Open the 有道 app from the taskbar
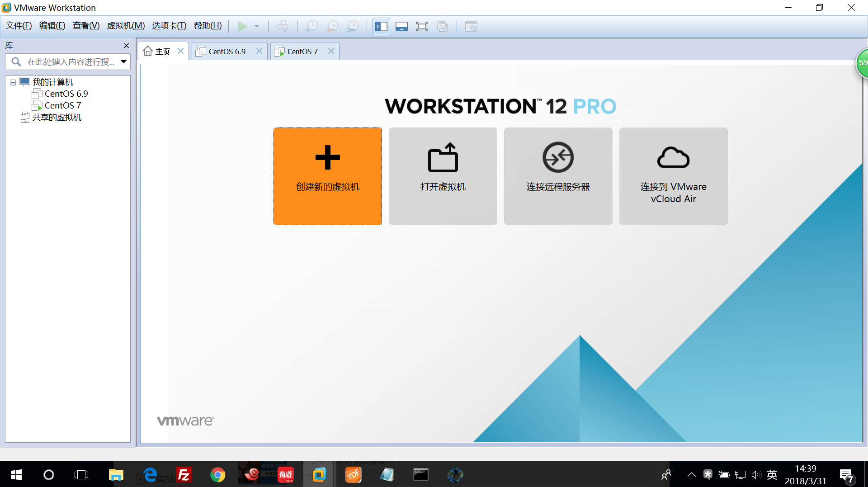This screenshot has height=487, width=868. [285, 474]
